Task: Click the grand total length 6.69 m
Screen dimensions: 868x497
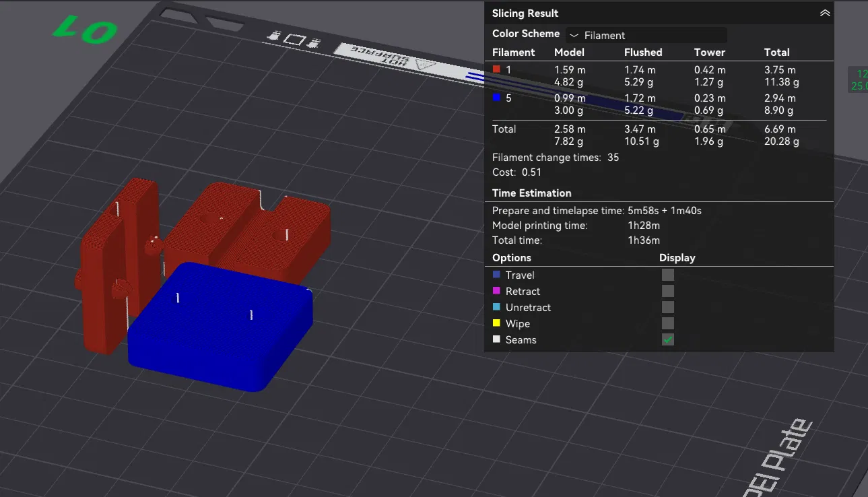Action: [x=780, y=129]
